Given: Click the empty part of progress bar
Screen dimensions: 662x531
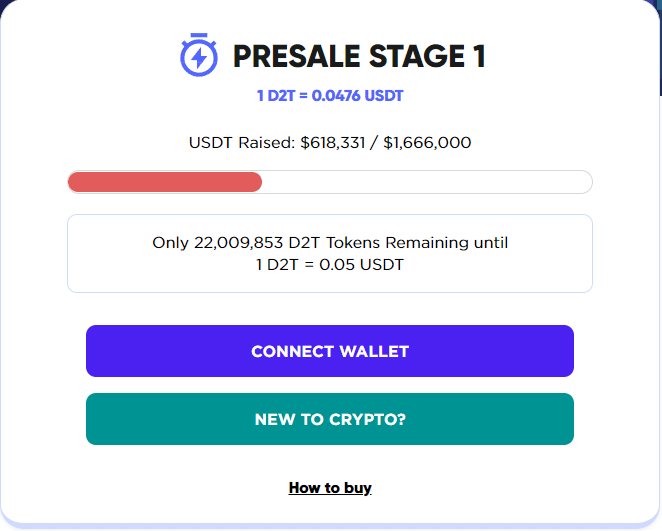Looking at the screenshot, I should point(426,182).
